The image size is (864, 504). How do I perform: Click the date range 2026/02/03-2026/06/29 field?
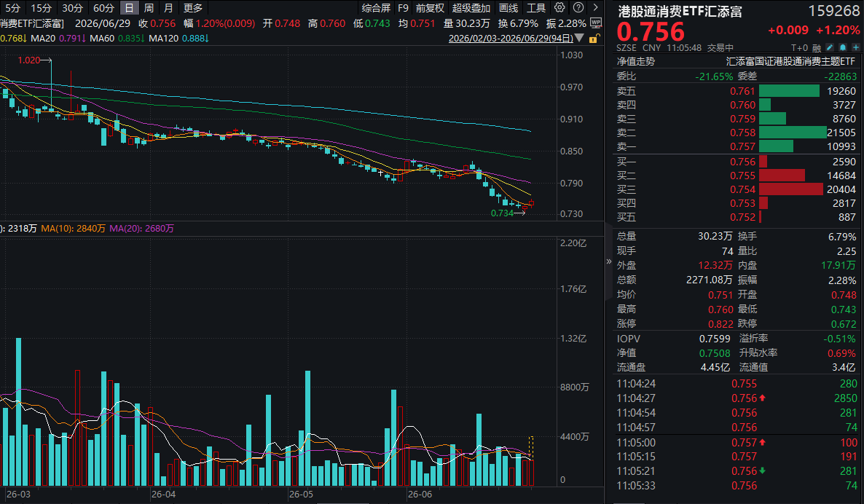(x=511, y=38)
